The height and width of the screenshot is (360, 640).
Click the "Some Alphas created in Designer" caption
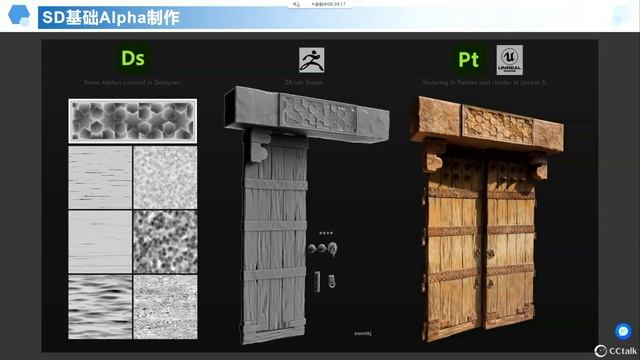[131, 82]
